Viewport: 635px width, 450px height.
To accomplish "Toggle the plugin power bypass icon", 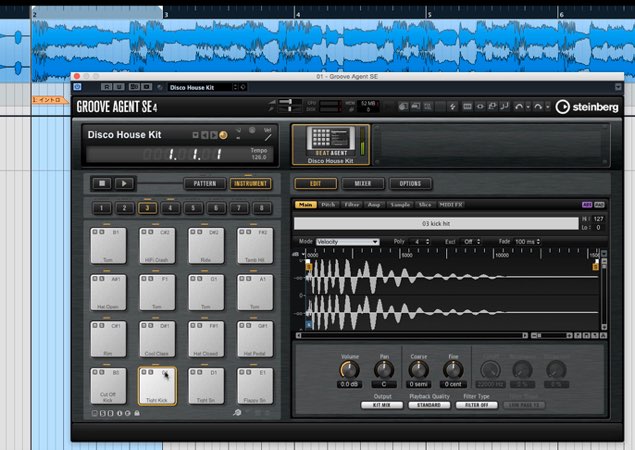I will pyautogui.click(x=77, y=87).
